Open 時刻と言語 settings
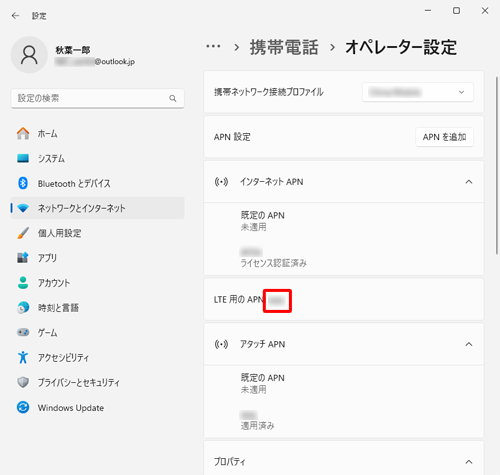Image resolution: width=500 pixels, height=475 pixels. point(98,307)
